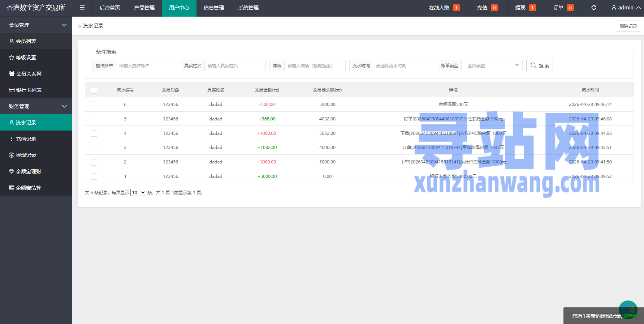Image resolution: width=644 pixels, height=324 pixels.
Task: Open 提现记录 in the sidebar
Action: point(36,155)
